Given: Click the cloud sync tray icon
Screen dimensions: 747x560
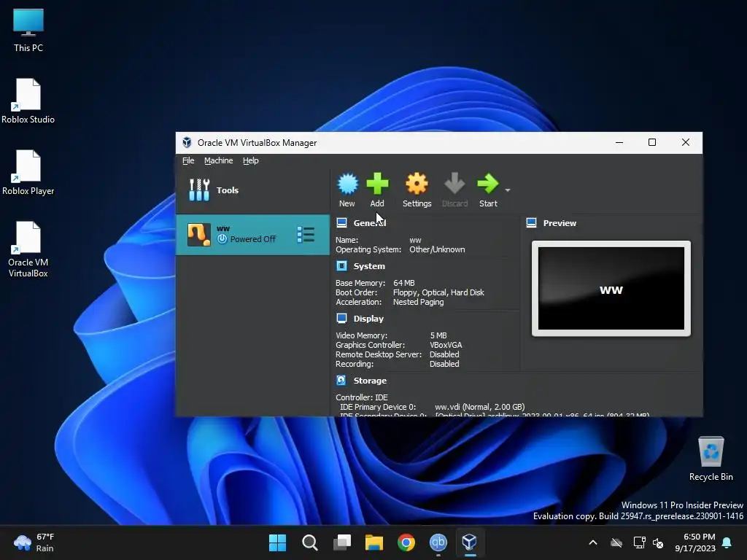Looking at the screenshot, I should (616, 542).
